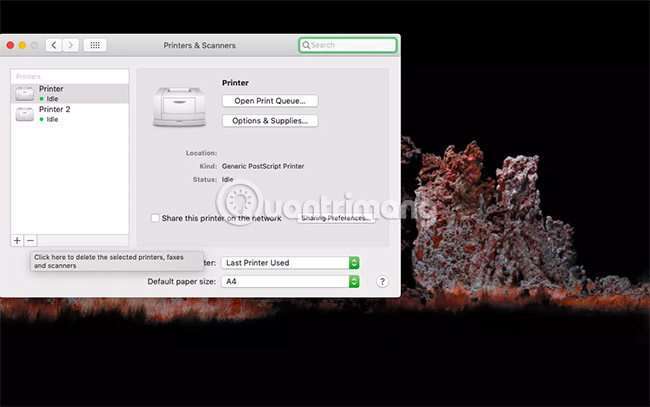Open Print Queue for the printer
650x407 pixels.
270,101
